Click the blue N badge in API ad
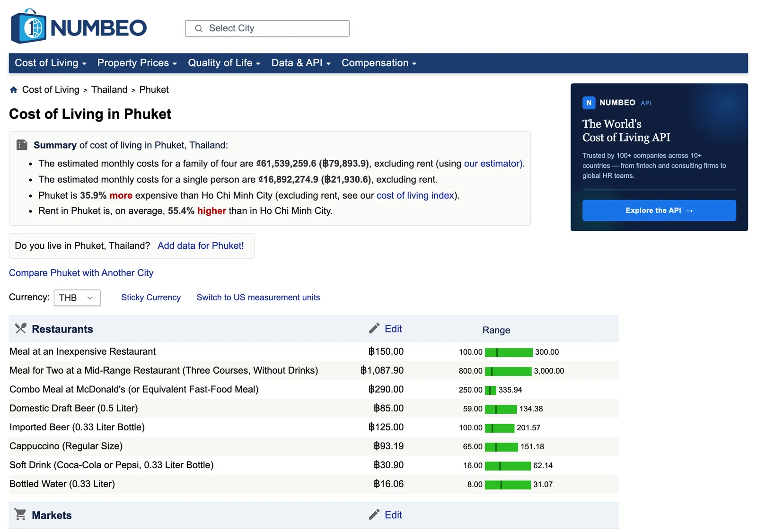The height and width of the screenshot is (532, 757). (x=589, y=103)
